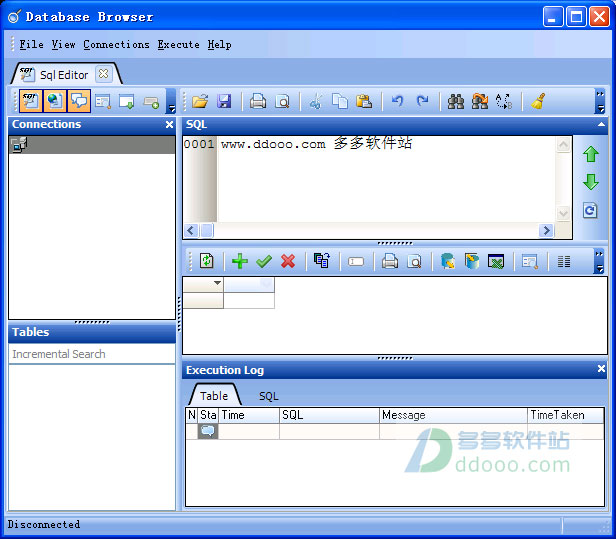Expand grid toolbar overflow options
Viewport: 616px width, 539px height.
(599, 261)
